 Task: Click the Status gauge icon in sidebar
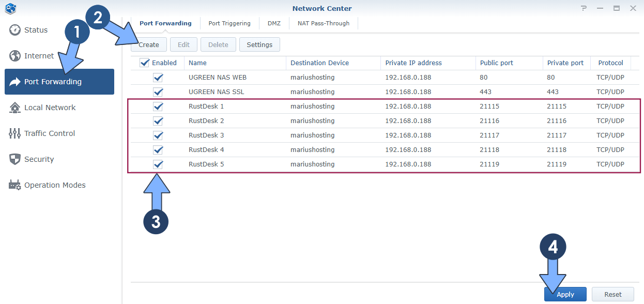point(15,30)
